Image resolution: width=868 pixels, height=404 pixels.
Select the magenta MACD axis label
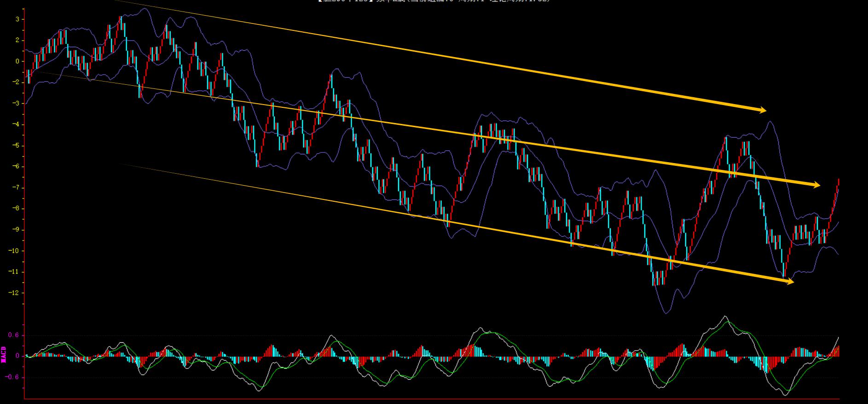[4, 355]
